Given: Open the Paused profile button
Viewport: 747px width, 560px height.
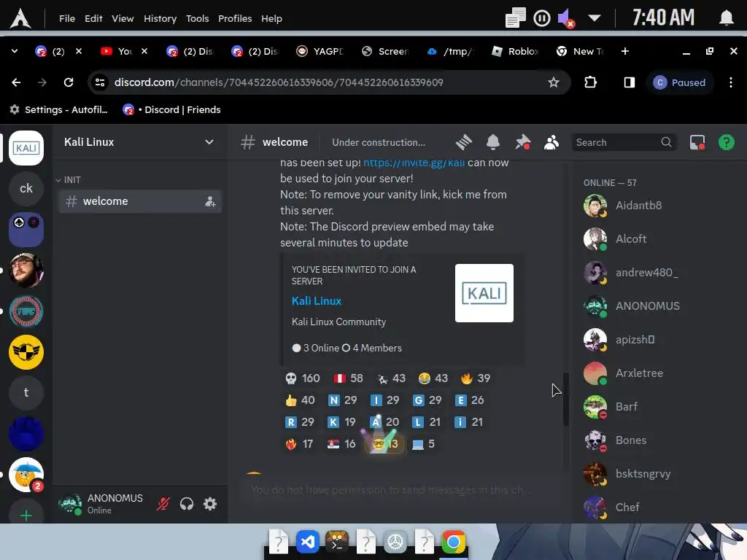Looking at the screenshot, I should point(679,82).
